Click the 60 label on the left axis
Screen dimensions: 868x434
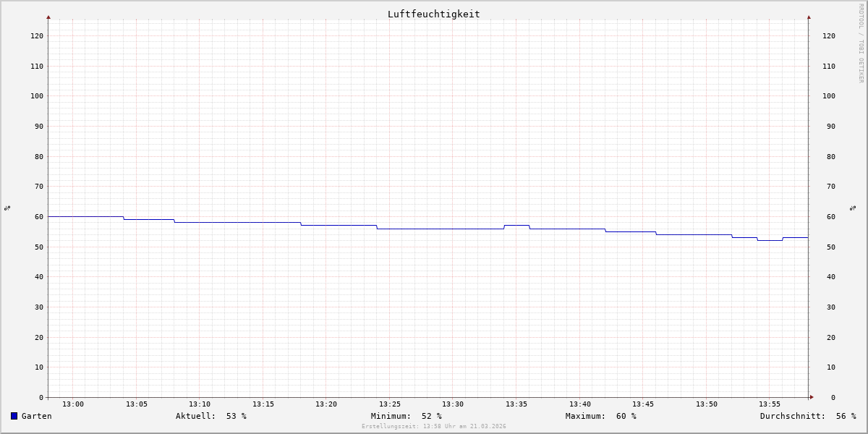(x=39, y=216)
